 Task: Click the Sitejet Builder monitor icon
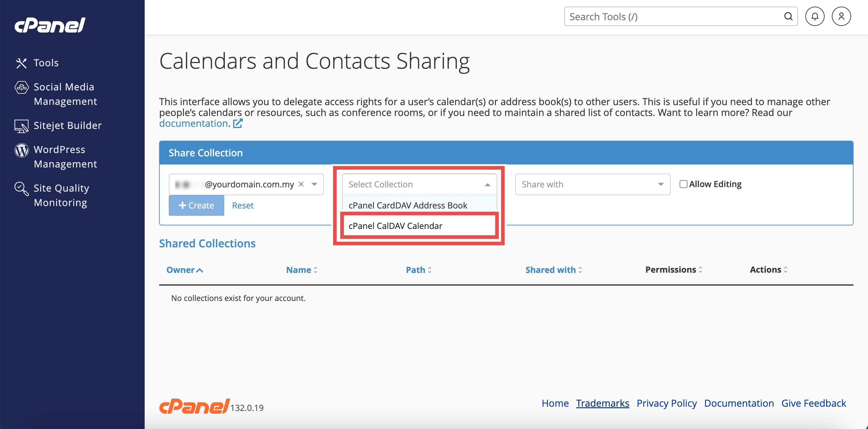click(x=21, y=126)
